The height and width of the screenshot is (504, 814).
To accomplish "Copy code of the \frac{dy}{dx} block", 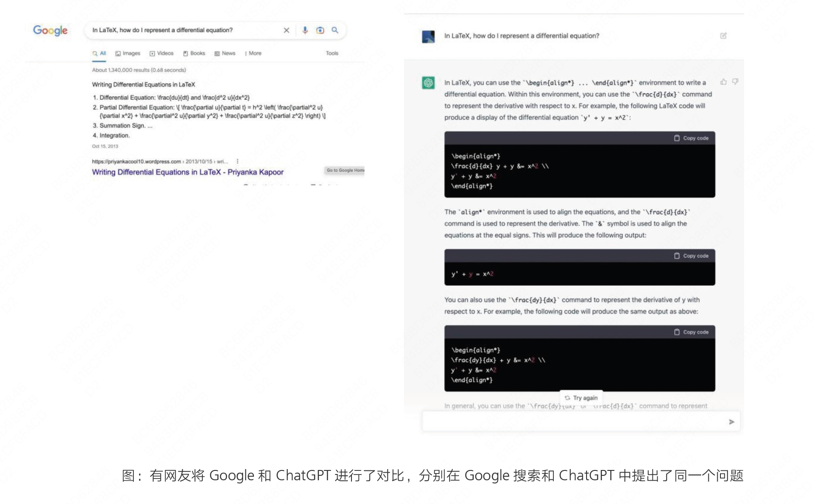I will 691,332.
